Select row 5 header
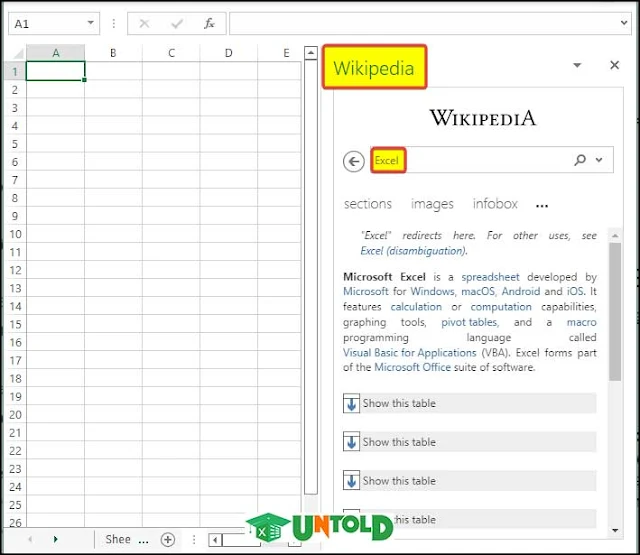 pos(15,144)
